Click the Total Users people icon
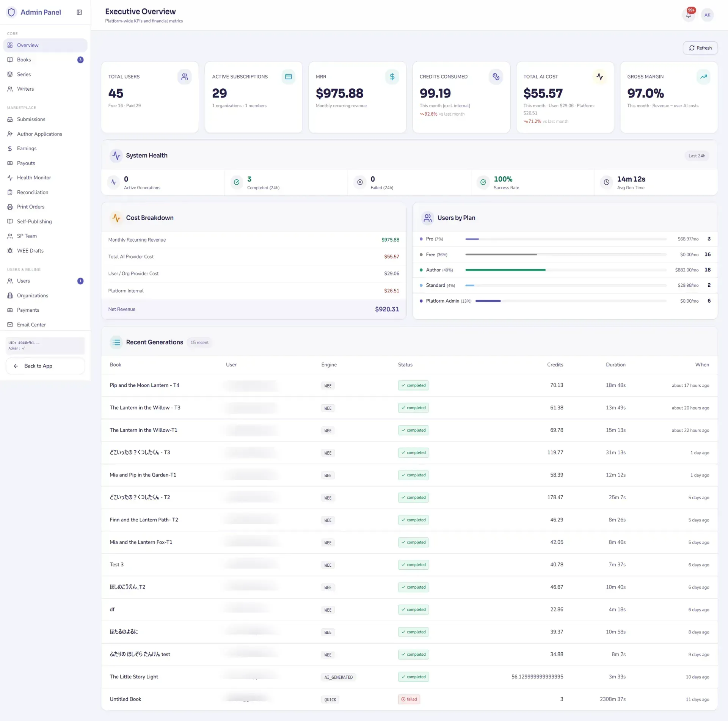The image size is (728, 721). [x=184, y=77]
